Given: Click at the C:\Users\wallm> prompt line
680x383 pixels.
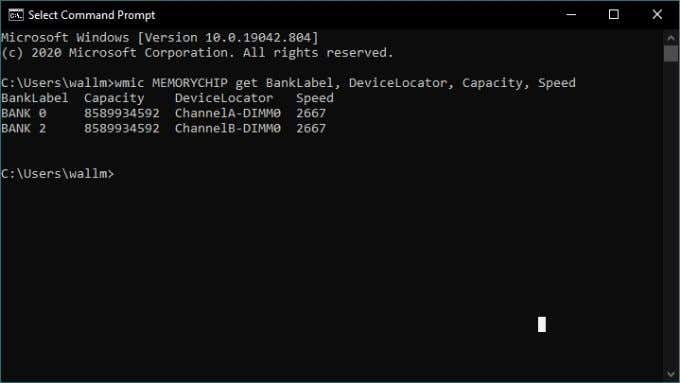Looking at the screenshot, I should pyautogui.click(x=58, y=173).
